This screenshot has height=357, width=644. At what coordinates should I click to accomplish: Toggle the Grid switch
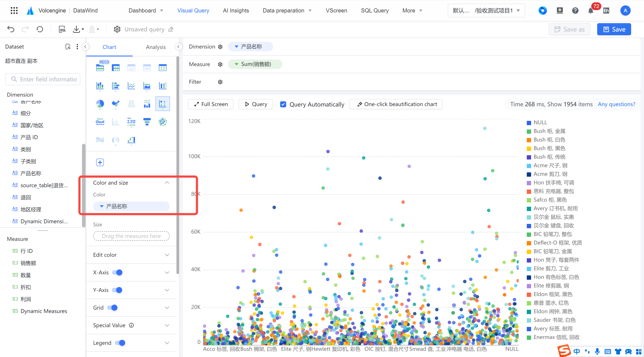pyautogui.click(x=112, y=307)
